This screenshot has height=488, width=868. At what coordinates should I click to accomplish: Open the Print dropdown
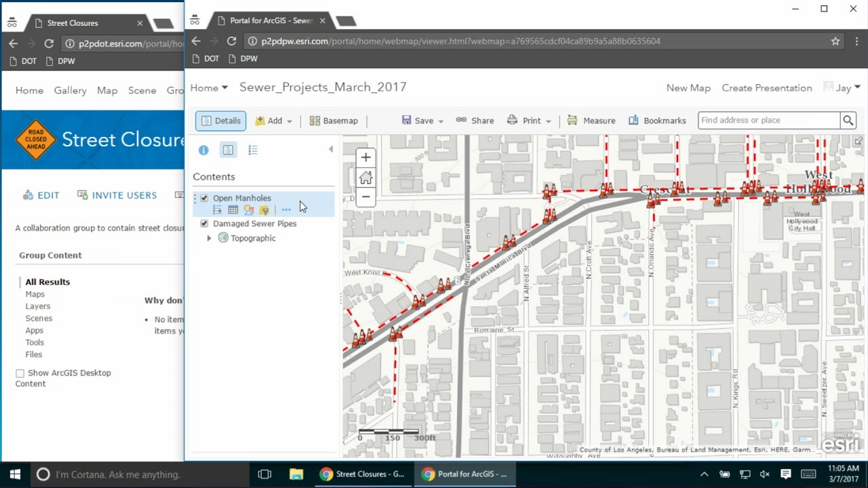click(530, 121)
